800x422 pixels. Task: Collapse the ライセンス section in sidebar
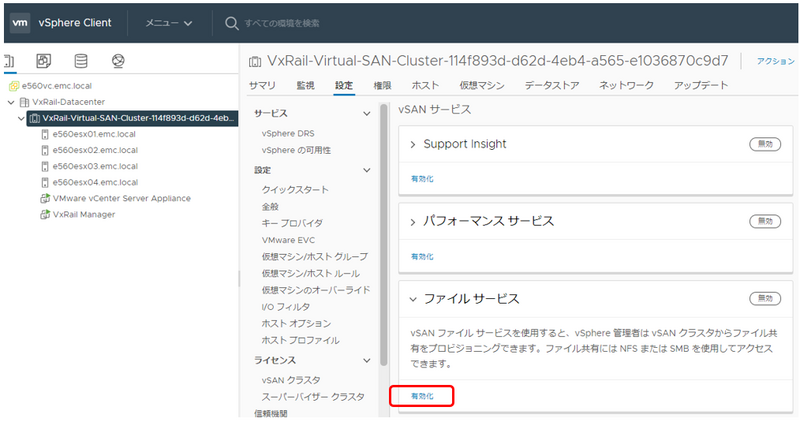366,360
